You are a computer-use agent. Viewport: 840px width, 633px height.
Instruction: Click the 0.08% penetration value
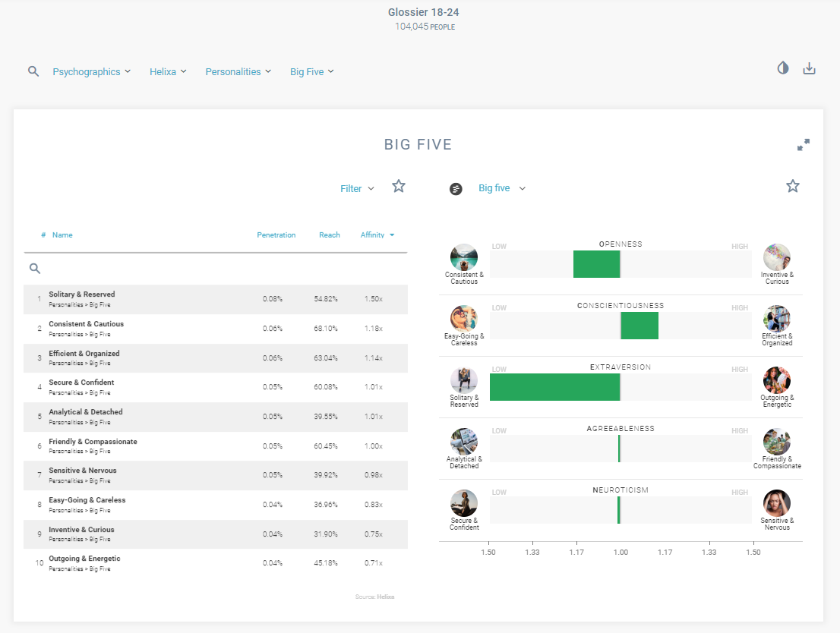click(272, 299)
